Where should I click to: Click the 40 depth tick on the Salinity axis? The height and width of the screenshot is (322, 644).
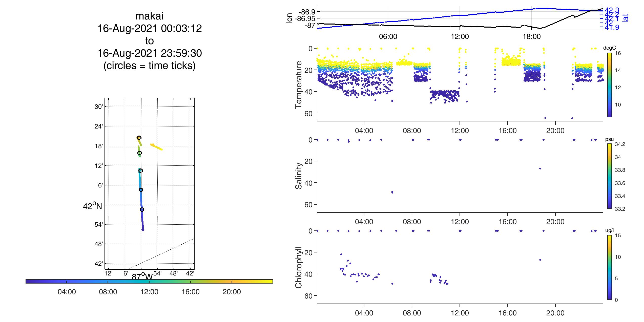click(x=309, y=183)
